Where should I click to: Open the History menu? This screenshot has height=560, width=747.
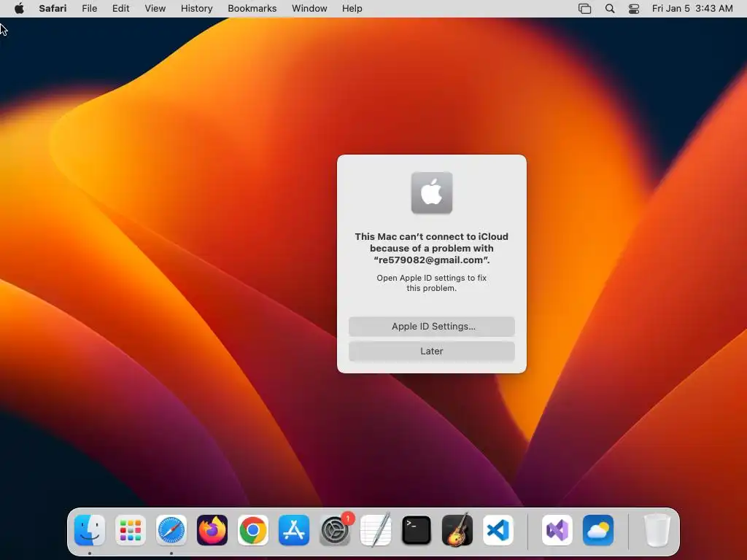pos(196,9)
